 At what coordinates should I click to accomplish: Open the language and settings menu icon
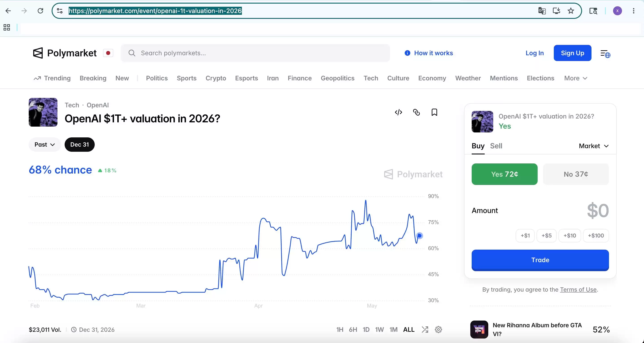605,54
